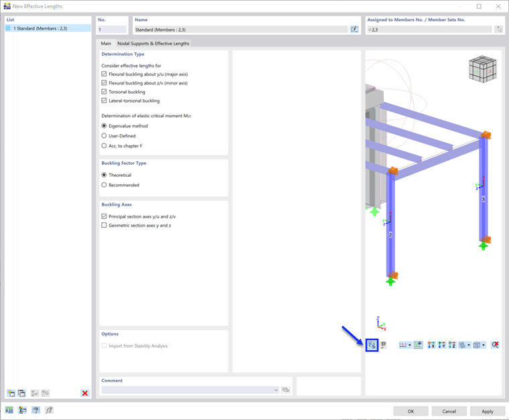Uncheck Lateral-torsional buckling

click(104, 100)
